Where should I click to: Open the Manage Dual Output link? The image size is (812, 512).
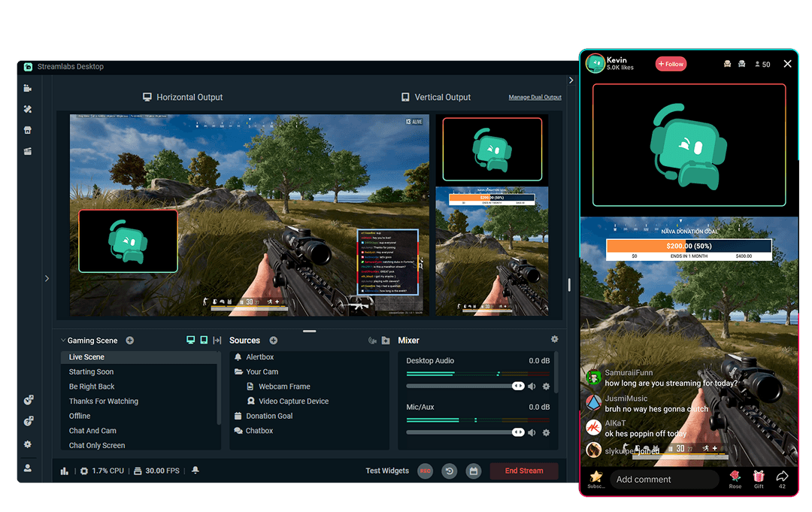(x=535, y=97)
